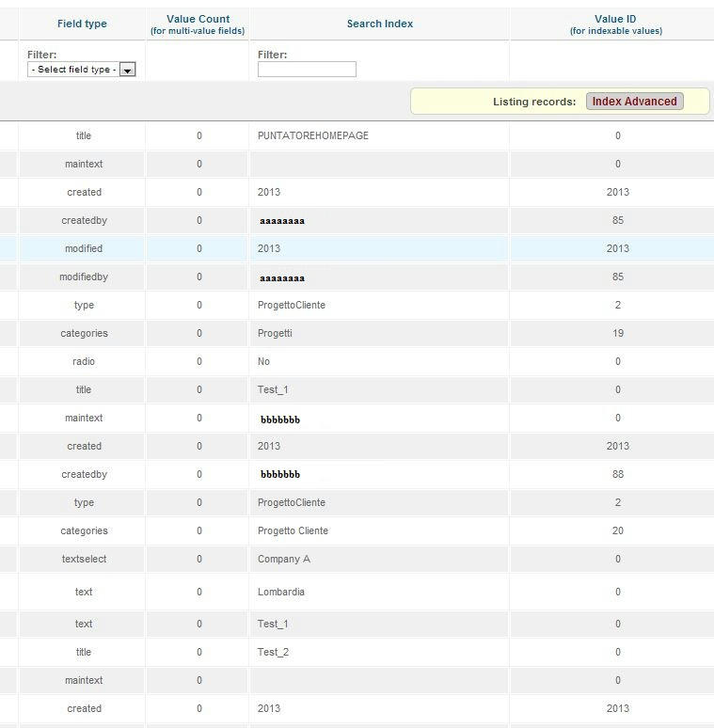Click the createdby row with value ID 88

click(357, 474)
